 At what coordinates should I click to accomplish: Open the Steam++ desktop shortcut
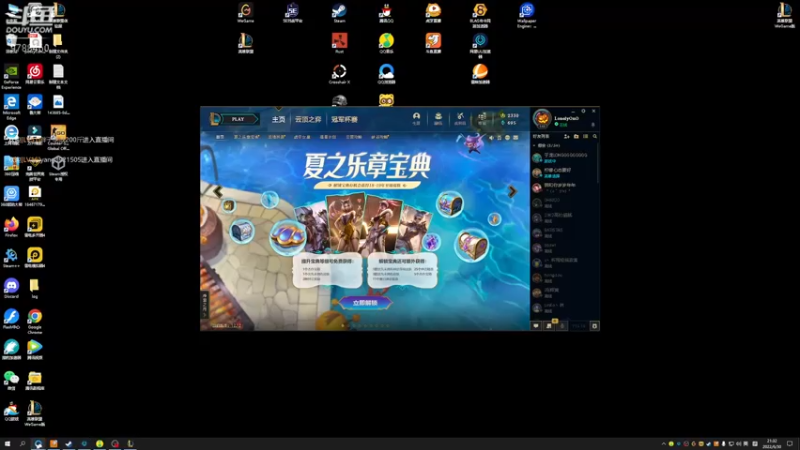coord(11,258)
